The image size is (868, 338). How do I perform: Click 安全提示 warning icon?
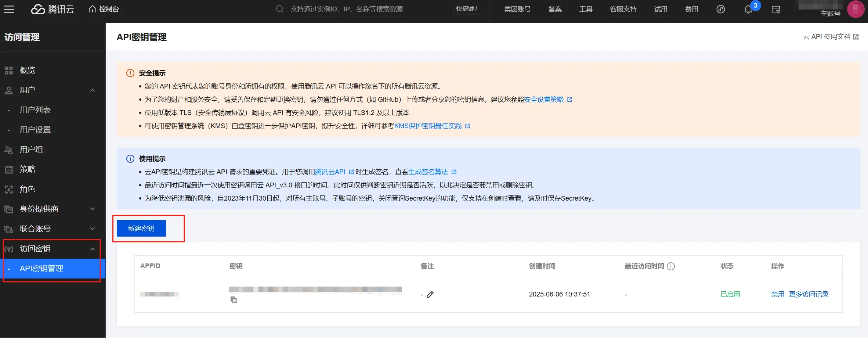(130, 73)
